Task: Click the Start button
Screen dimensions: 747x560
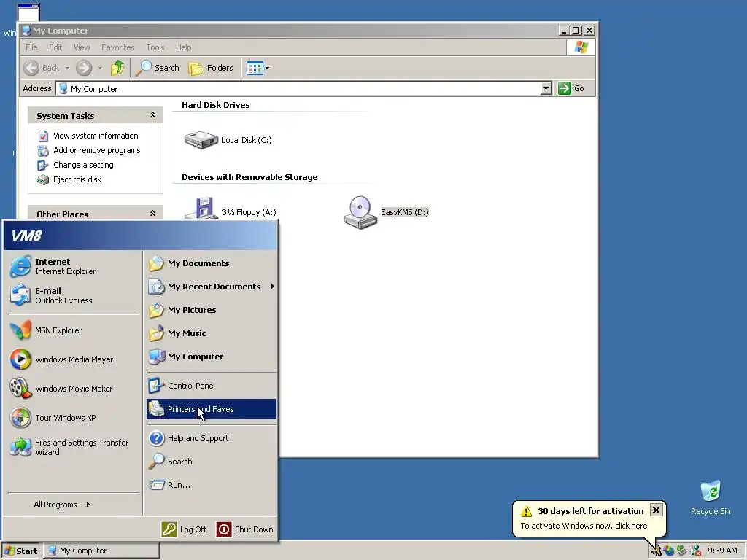Action: pos(20,551)
